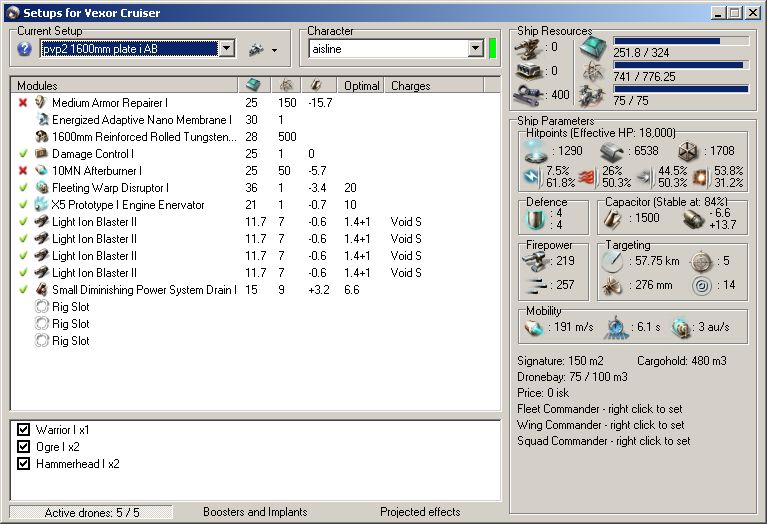Screen dimensions: 767x524
Task: Click the max velocity icon showing 191 m/s
Action: pos(533,328)
